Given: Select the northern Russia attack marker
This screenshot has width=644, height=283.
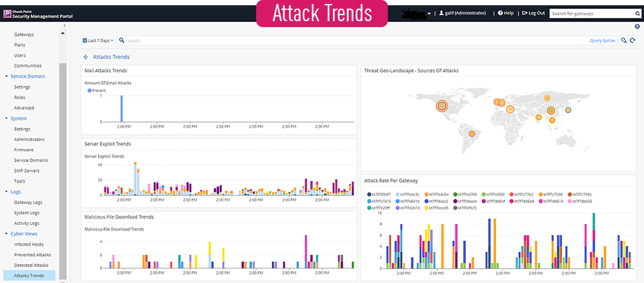Looking at the screenshot, I should pyautogui.click(x=547, y=98).
